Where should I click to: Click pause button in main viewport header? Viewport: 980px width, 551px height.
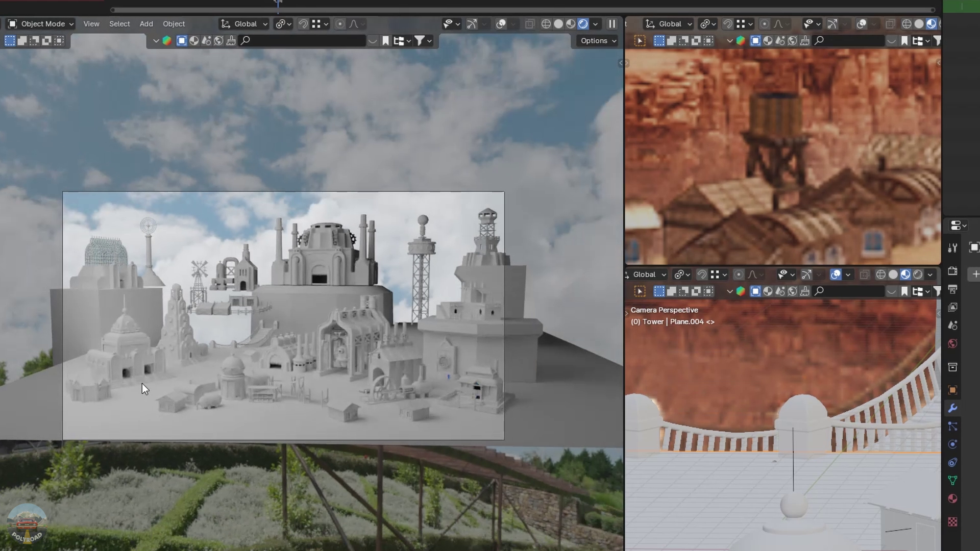pos(611,24)
